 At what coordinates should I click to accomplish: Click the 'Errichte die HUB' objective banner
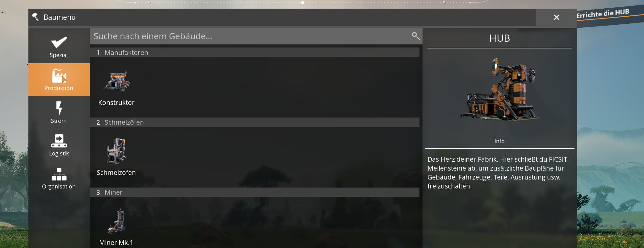603,14
